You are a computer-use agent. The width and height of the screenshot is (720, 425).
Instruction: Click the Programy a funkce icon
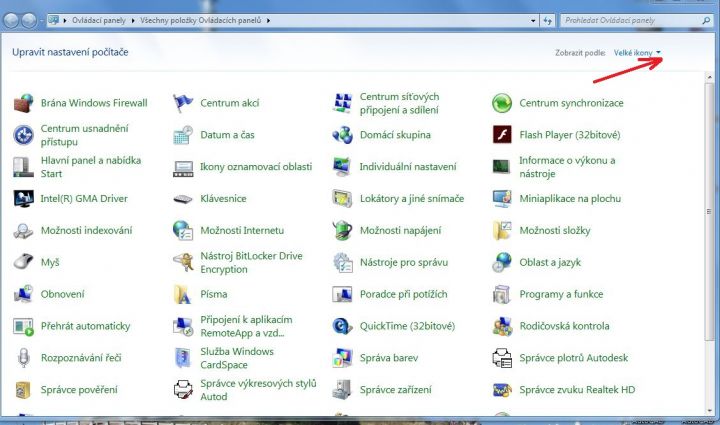[x=502, y=294]
